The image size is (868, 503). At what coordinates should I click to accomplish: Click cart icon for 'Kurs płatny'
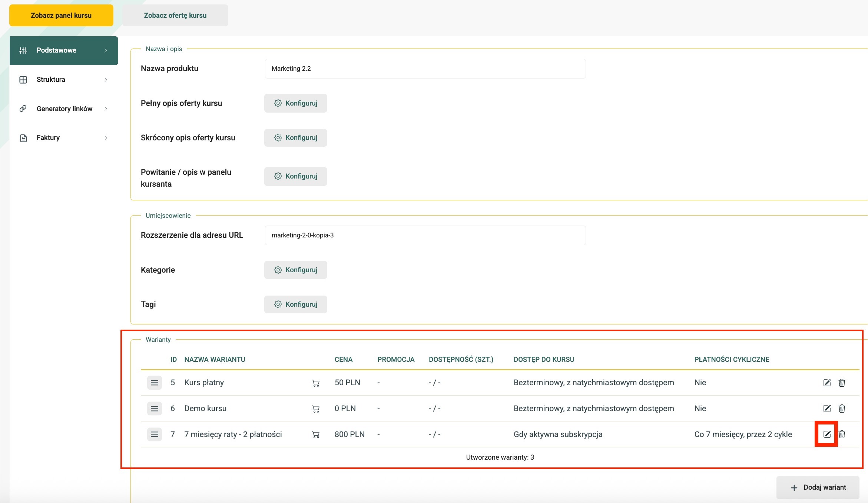pos(316,383)
